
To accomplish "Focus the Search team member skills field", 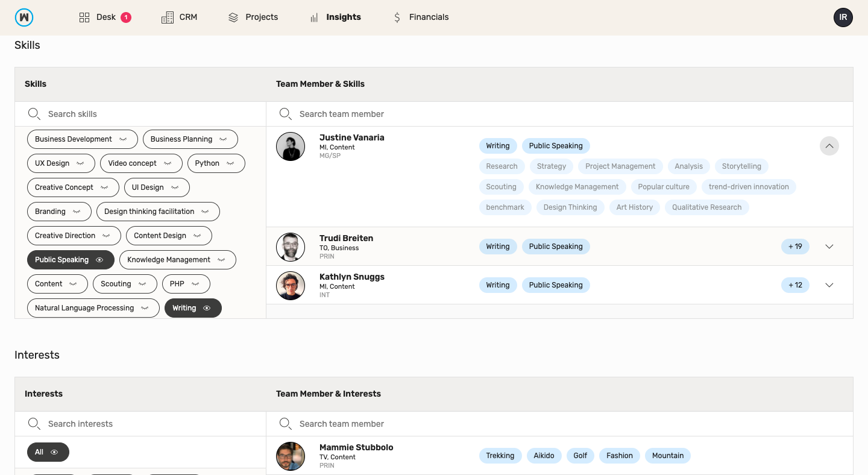I will [x=559, y=114].
